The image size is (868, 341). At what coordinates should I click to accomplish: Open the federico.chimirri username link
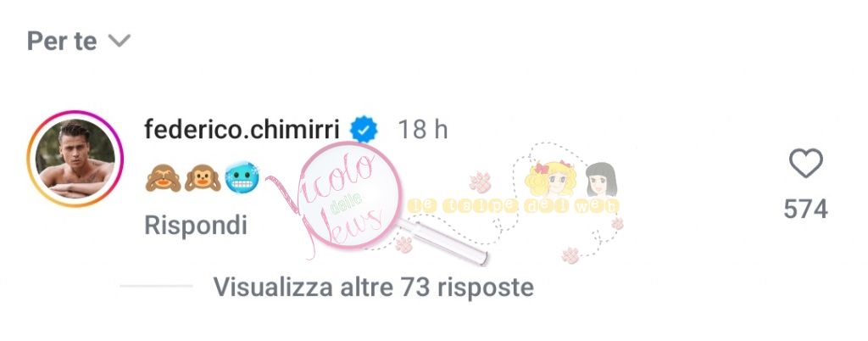tap(242, 131)
